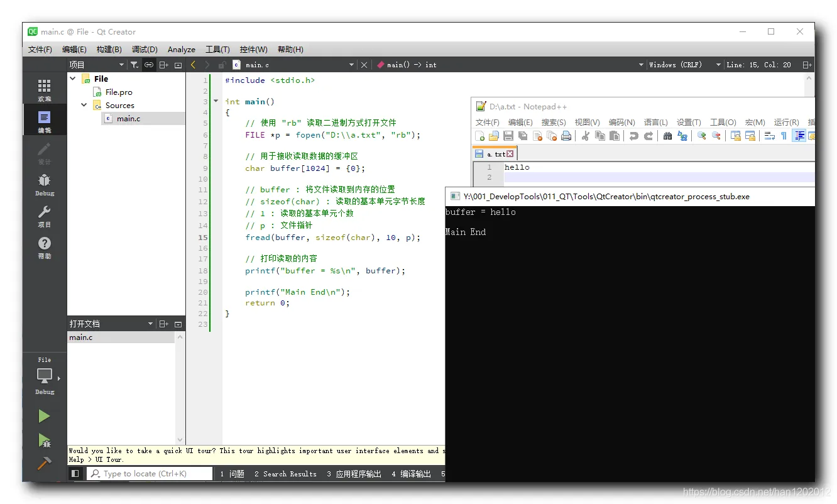This screenshot has width=837, height=504.
Task: Open Qt Creator 构建(B) menu
Action: (x=109, y=50)
